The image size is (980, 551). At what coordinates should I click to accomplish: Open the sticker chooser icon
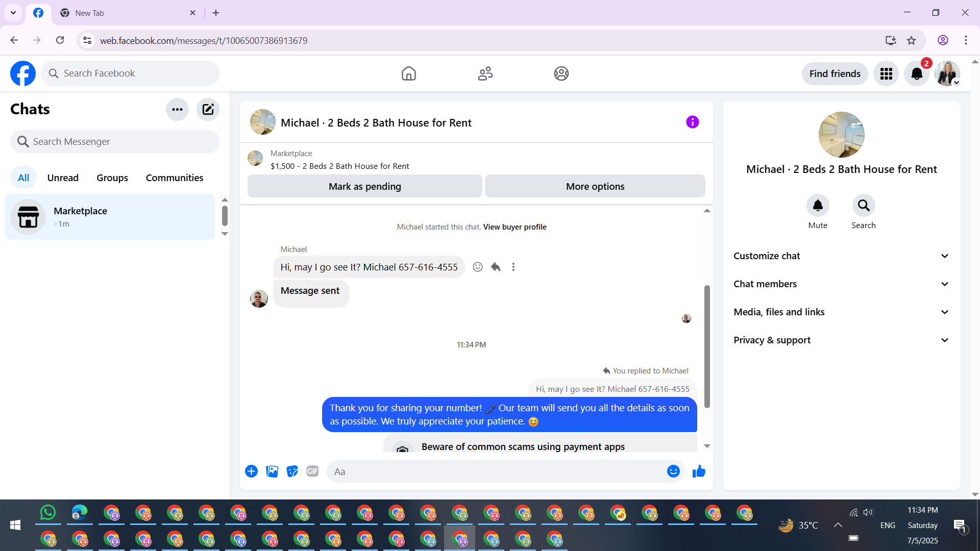292,471
